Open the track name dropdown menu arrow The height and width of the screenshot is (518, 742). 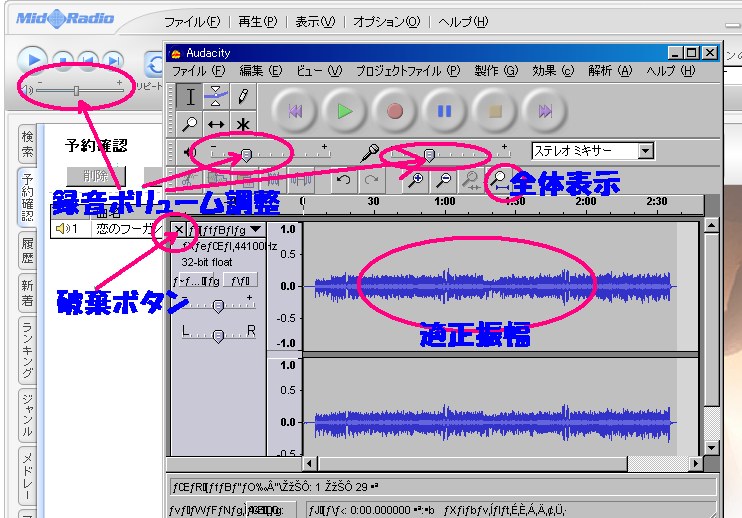tap(256, 229)
